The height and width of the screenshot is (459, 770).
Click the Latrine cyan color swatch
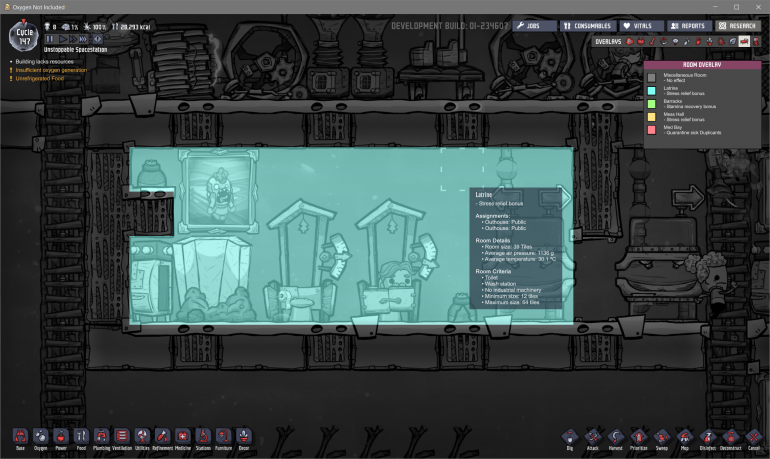pos(651,91)
